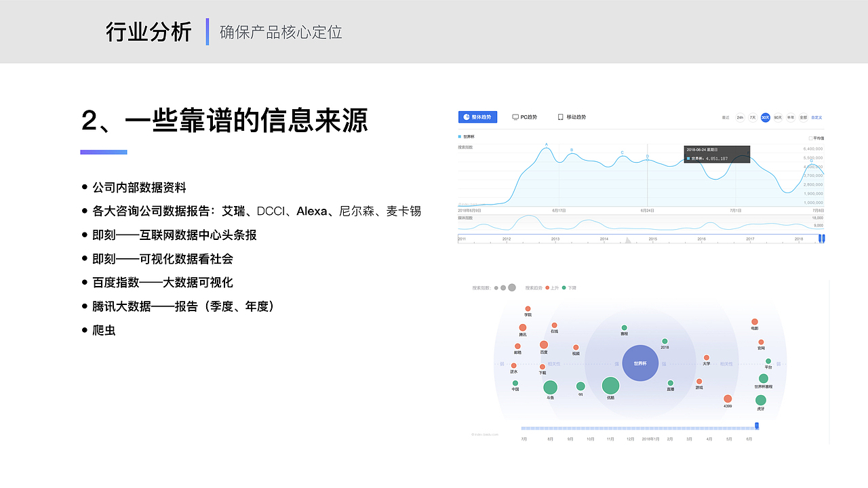Click the green 虎牙 bubble
868x488 pixels.
click(x=760, y=400)
